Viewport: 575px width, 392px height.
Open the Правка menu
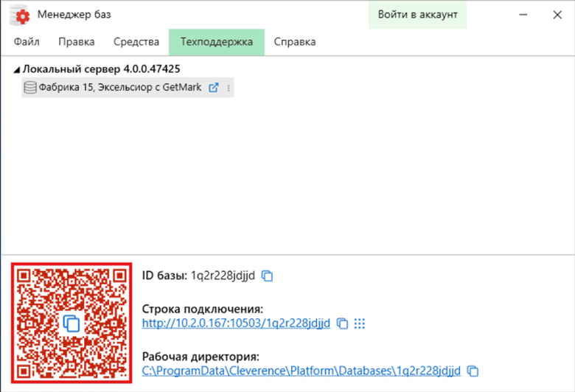pyautogui.click(x=76, y=42)
